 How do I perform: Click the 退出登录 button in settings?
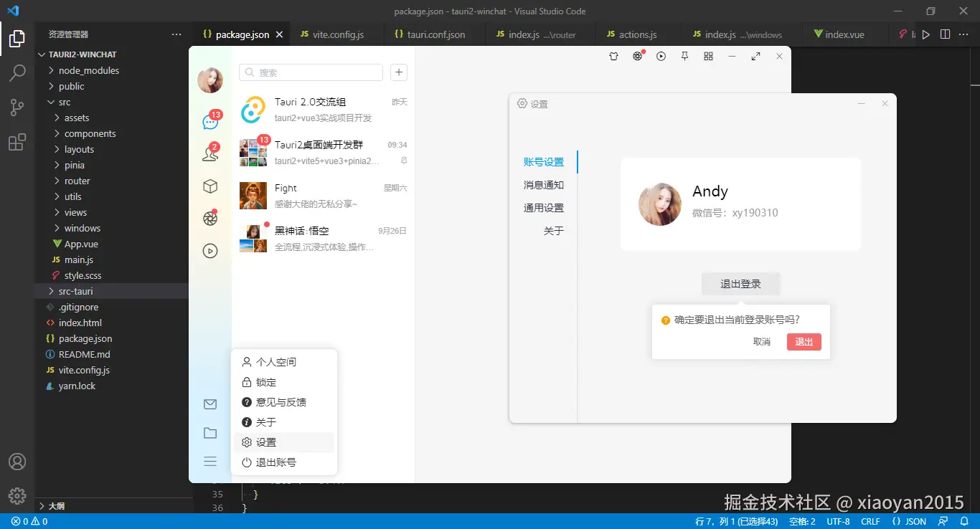(740, 284)
